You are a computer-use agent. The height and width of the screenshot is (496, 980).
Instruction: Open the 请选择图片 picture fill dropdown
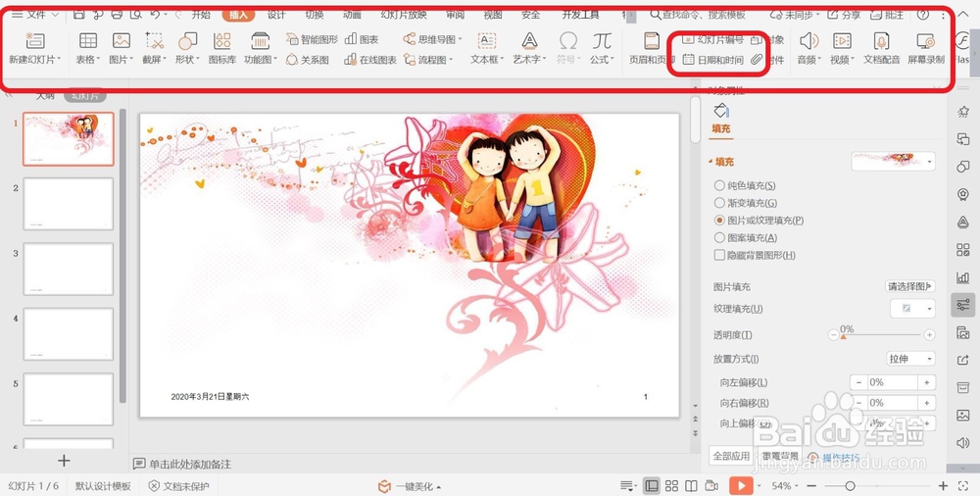[910, 286]
